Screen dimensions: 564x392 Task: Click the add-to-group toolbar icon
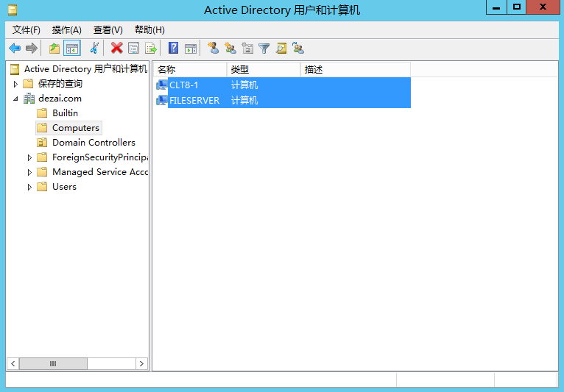tap(298, 48)
